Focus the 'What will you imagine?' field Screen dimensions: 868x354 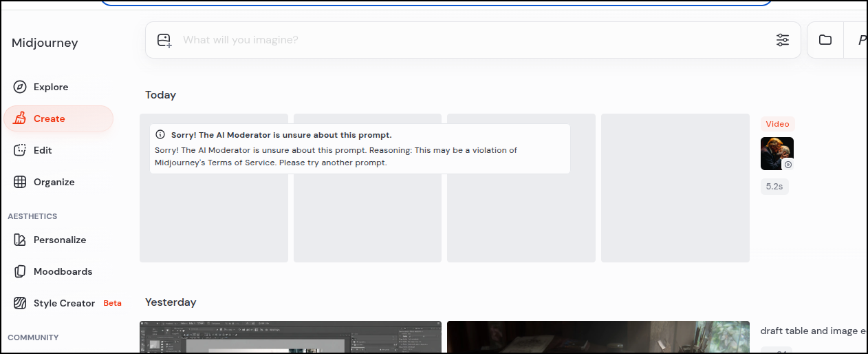pyautogui.click(x=468, y=40)
